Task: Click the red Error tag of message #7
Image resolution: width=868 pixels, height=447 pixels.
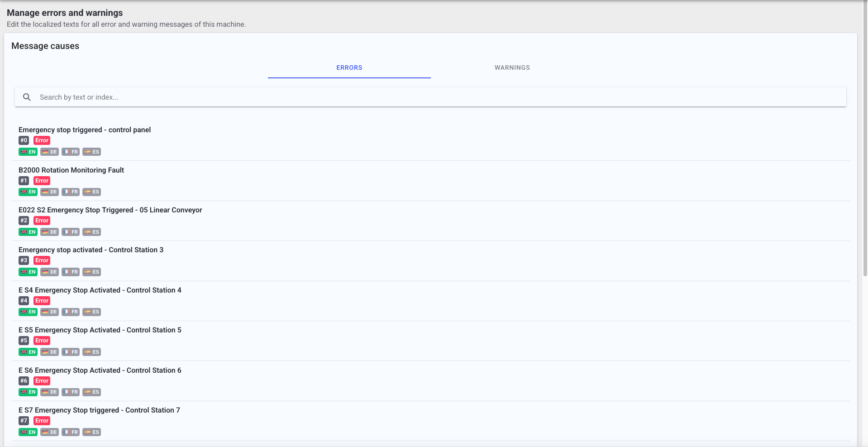Action: pos(42,421)
